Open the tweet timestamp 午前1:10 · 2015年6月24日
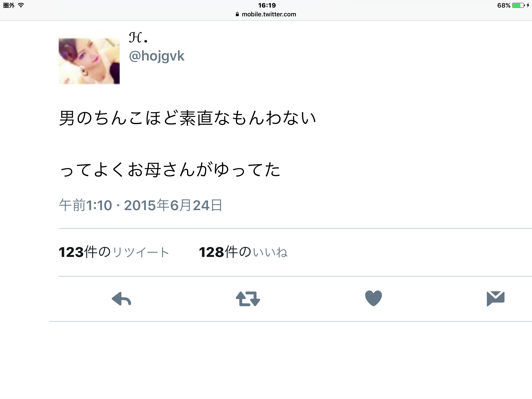Image resolution: width=532 pixels, height=399 pixels. 141,205
